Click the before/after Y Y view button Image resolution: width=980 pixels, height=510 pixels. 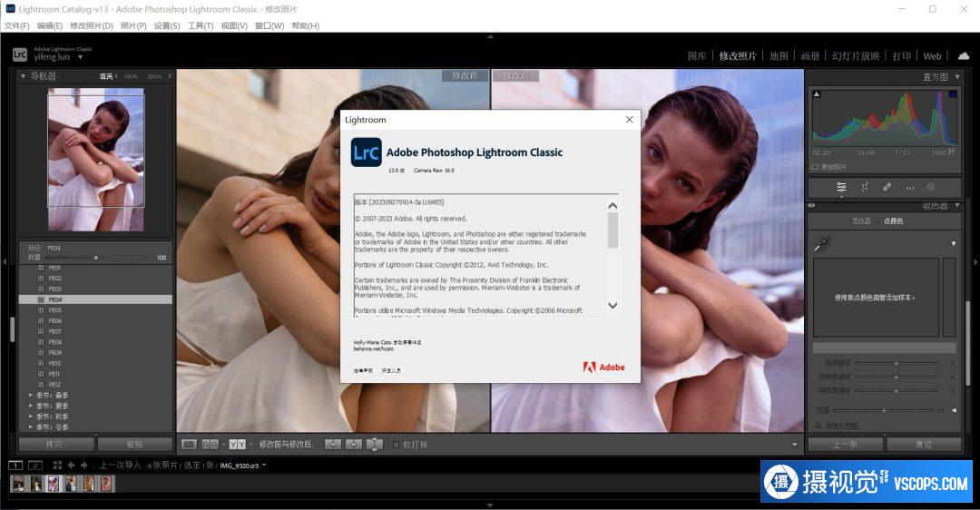pos(237,445)
